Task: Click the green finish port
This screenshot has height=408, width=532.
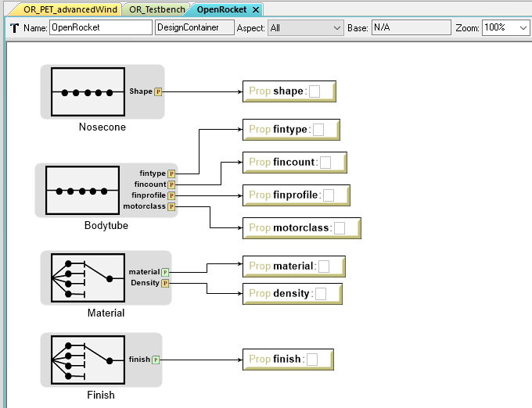Action: pyautogui.click(x=156, y=360)
